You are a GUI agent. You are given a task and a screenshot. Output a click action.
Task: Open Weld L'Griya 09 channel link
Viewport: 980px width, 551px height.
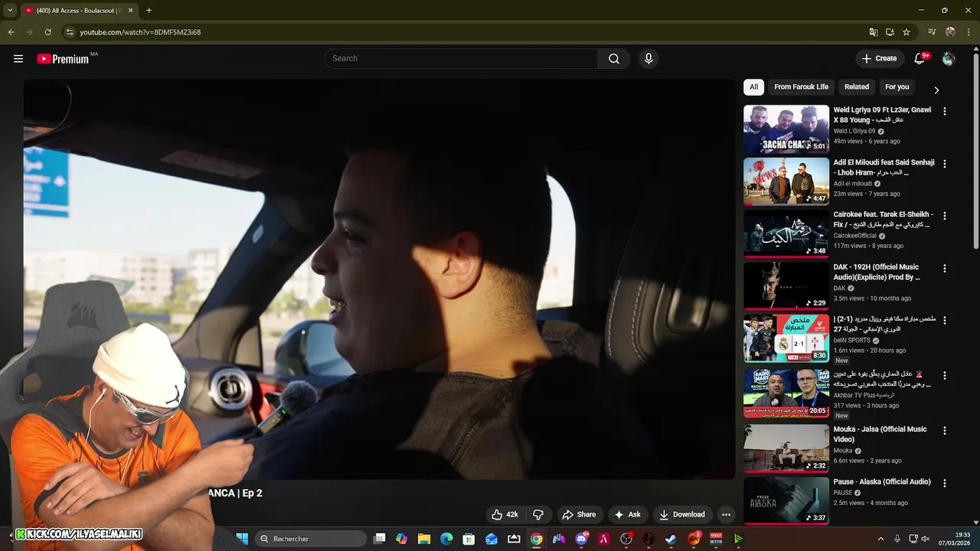854,132
